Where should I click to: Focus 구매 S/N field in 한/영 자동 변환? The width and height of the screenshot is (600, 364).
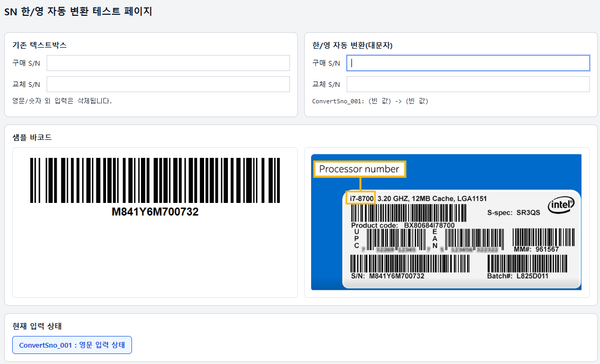(x=468, y=63)
